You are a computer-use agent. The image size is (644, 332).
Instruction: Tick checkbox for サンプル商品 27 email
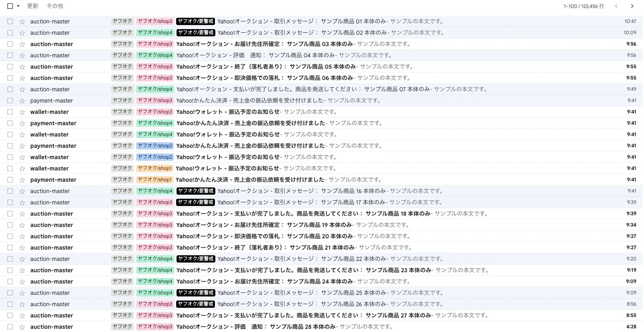coord(10,315)
